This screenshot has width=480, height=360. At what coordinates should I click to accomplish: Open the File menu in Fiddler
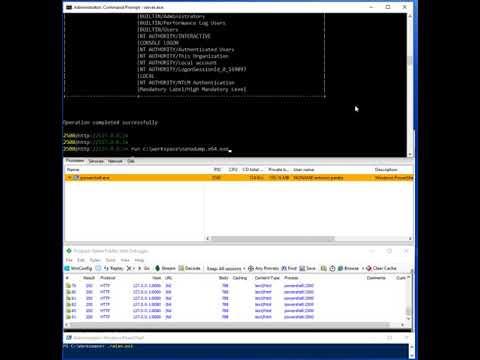69,260
